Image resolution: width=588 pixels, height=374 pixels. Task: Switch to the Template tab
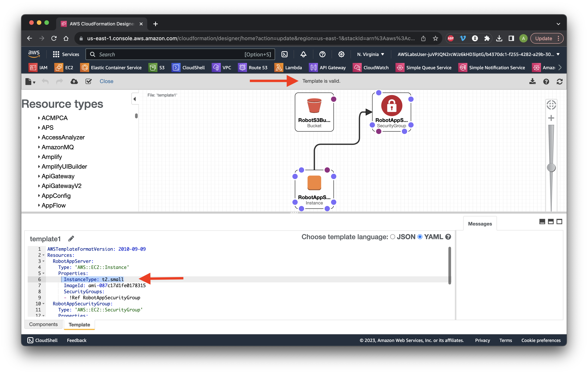click(79, 324)
